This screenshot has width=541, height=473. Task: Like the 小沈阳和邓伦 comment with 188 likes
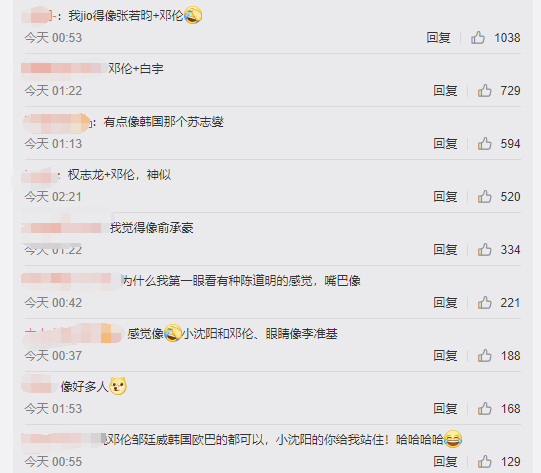pos(484,356)
